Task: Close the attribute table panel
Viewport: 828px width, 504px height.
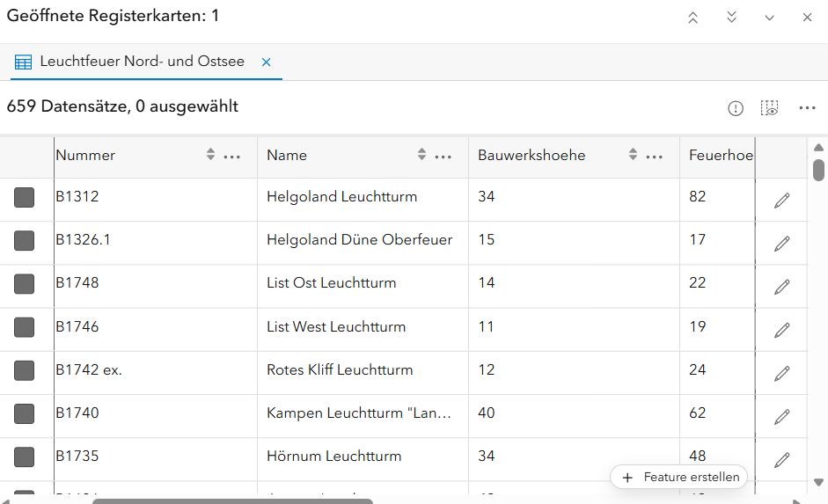Action: 807,18
